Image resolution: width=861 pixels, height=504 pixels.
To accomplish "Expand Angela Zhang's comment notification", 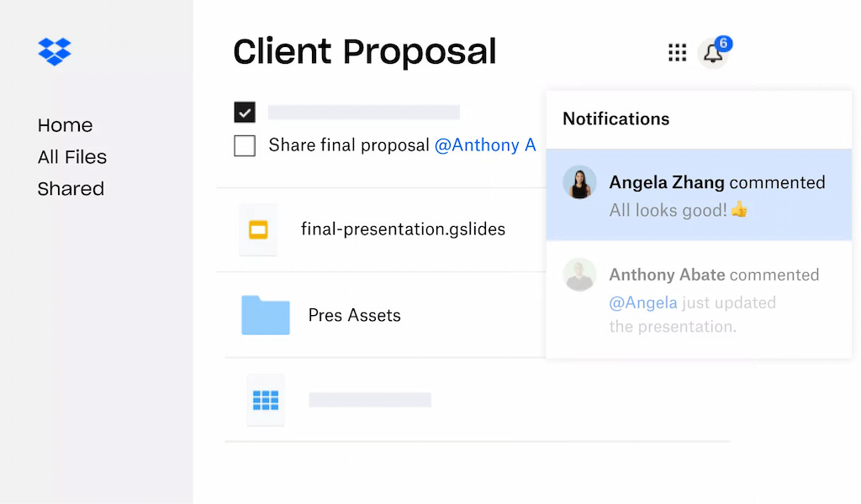I will [x=715, y=195].
